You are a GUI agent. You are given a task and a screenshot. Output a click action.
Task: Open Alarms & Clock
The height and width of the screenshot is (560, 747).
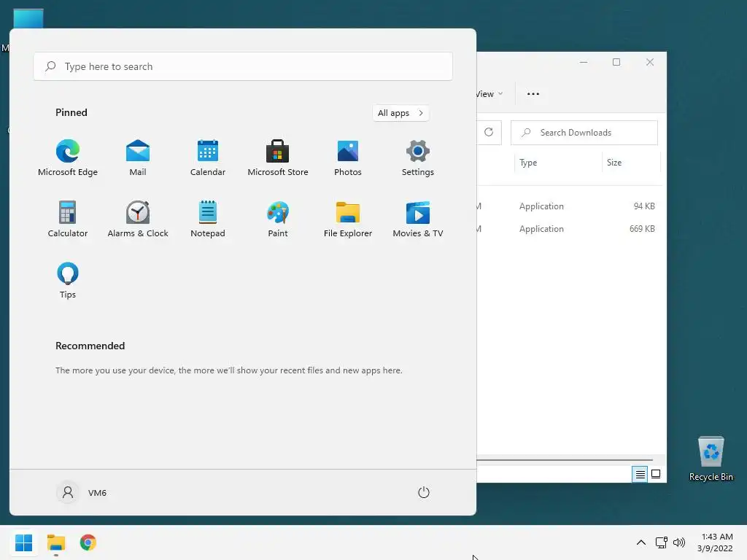click(138, 219)
